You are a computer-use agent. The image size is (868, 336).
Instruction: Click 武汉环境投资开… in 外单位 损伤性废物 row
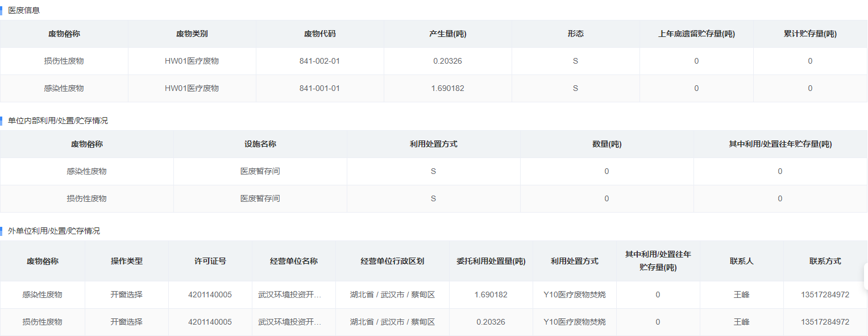(290, 322)
